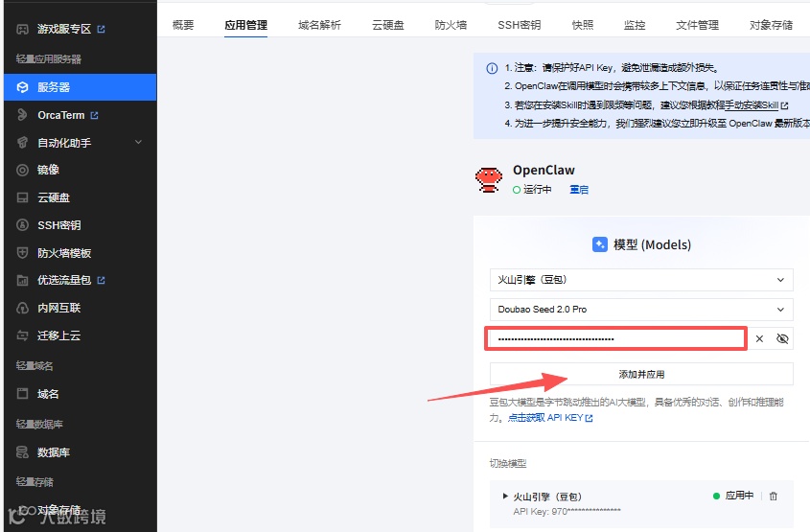The height and width of the screenshot is (532, 810).
Task: Open the Doubao Seed 2.0 Pro model dropdown
Action: [641, 310]
